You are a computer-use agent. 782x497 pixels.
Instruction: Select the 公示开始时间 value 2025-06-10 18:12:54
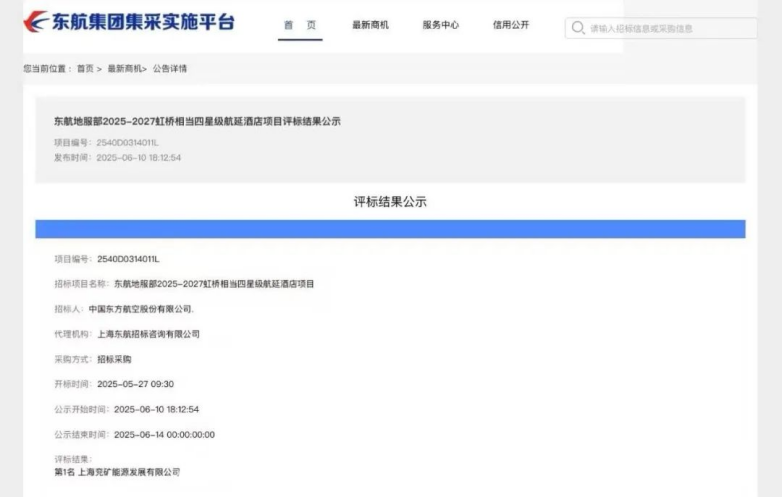tap(156, 409)
